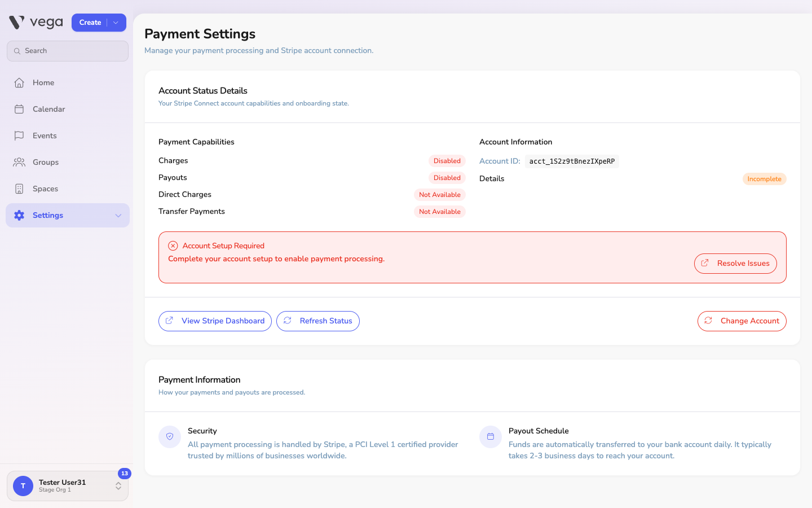Viewport: 812px width, 508px height.
Task: Go to Home in sidebar
Action: coord(68,82)
